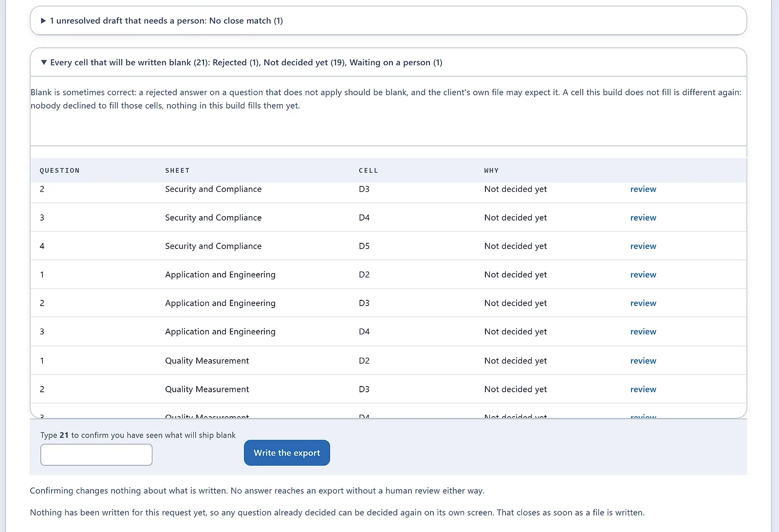This screenshot has width=779, height=532.
Task: Expand the unresolved draft needing a person section
Action: pyautogui.click(x=388, y=20)
